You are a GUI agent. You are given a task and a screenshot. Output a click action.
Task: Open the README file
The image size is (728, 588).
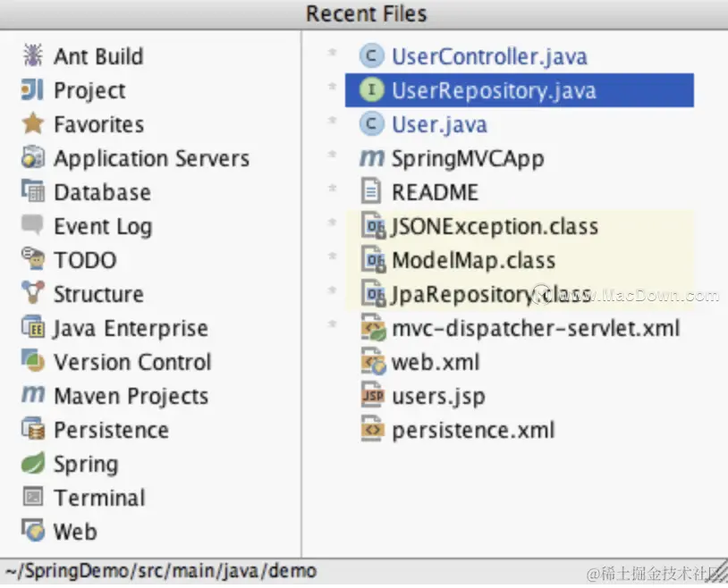tap(435, 192)
